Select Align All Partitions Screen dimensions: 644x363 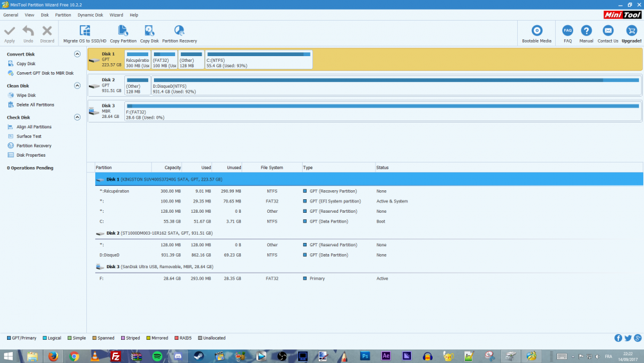(x=34, y=127)
